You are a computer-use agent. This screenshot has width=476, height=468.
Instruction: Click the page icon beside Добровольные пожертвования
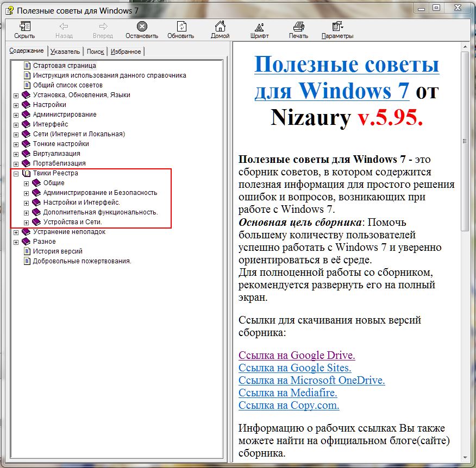pos(27,261)
